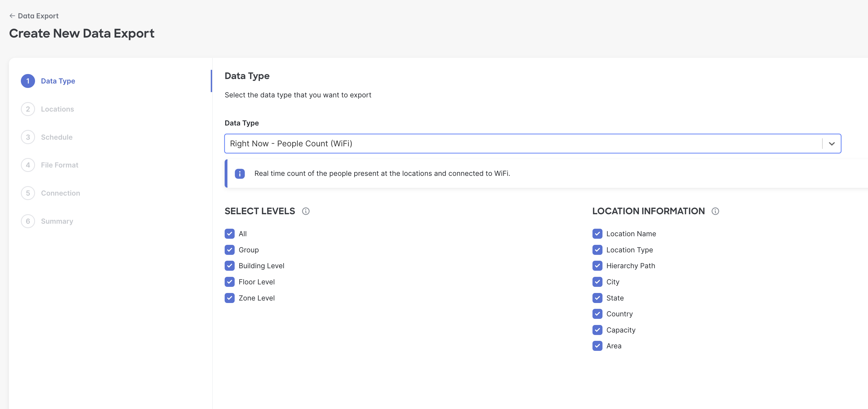Click the back arrow beside Data Export
The height and width of the screenshot is (409, 868).
12,16
